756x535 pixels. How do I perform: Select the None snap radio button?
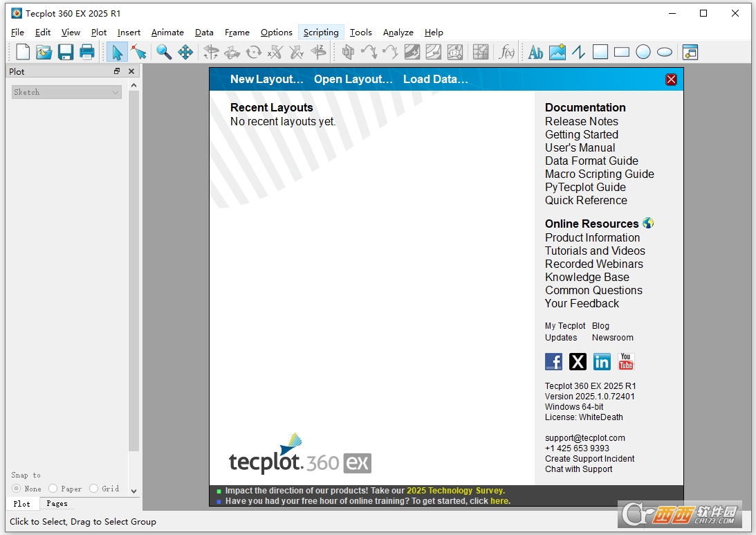[17, 488]
